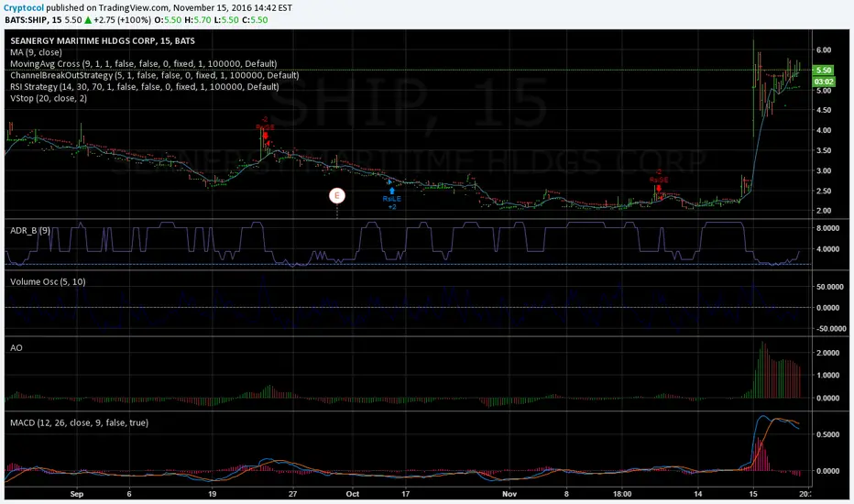
Task: Click the red RsiSE arrow in November
Action: pyautogui.click(x=659, y=189)
